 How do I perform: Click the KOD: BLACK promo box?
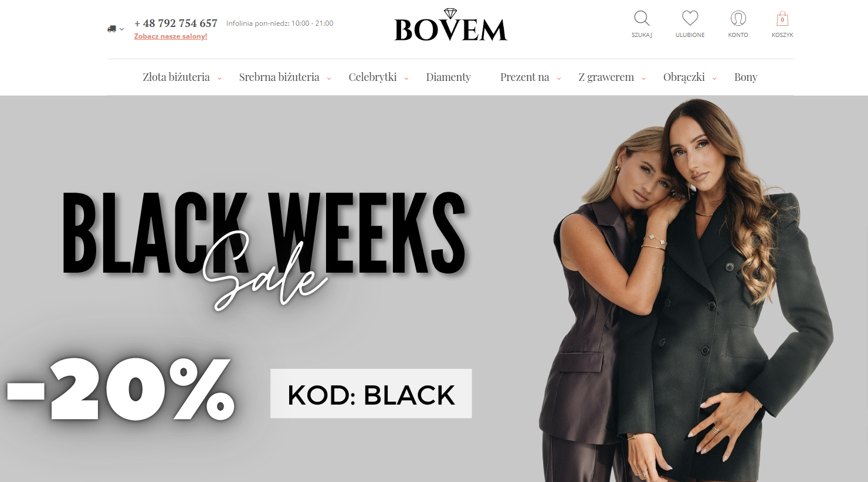[371, 393]
